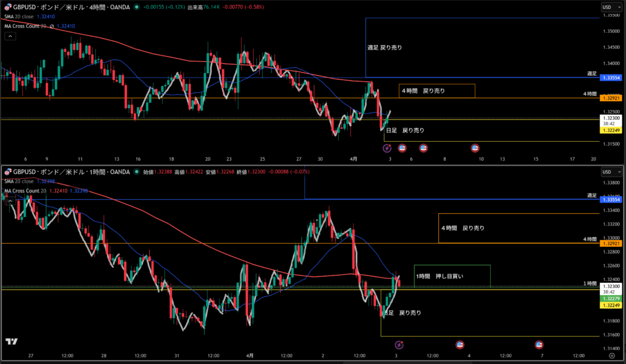Click the purple lightning event icon on the lower chart

pos(399,345)
